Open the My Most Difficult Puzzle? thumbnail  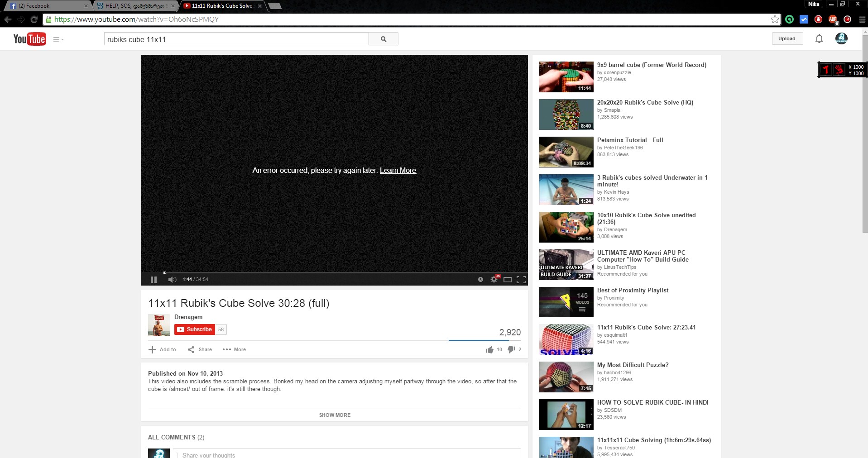(566, 377)
